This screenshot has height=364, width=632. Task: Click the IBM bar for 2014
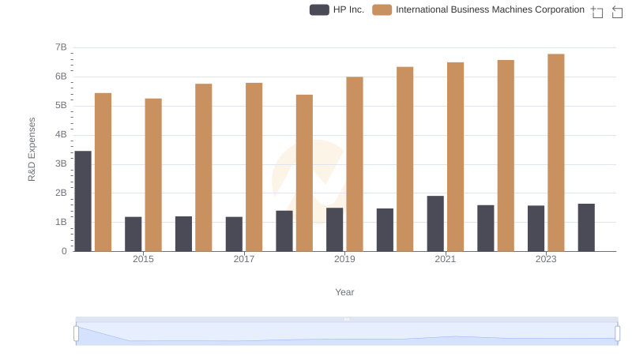pos(103,172)
